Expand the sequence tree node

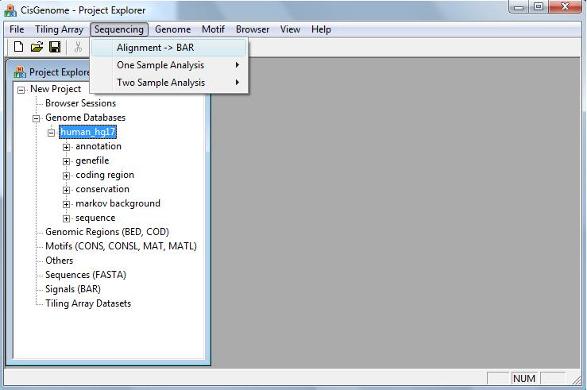[x=66, y=219]
